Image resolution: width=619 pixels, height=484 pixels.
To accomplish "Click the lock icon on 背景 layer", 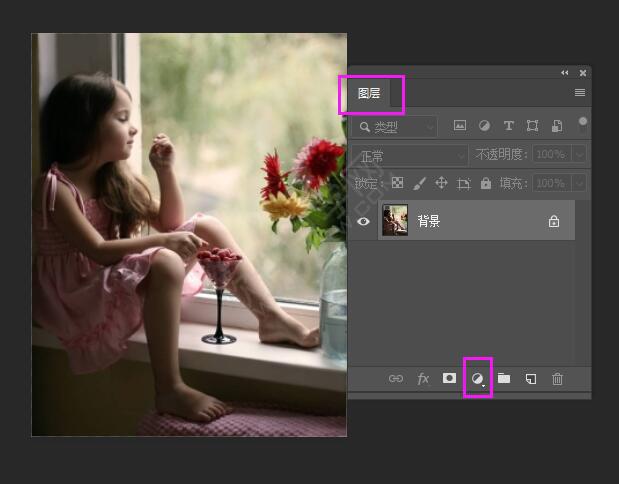I will point(554,221).
